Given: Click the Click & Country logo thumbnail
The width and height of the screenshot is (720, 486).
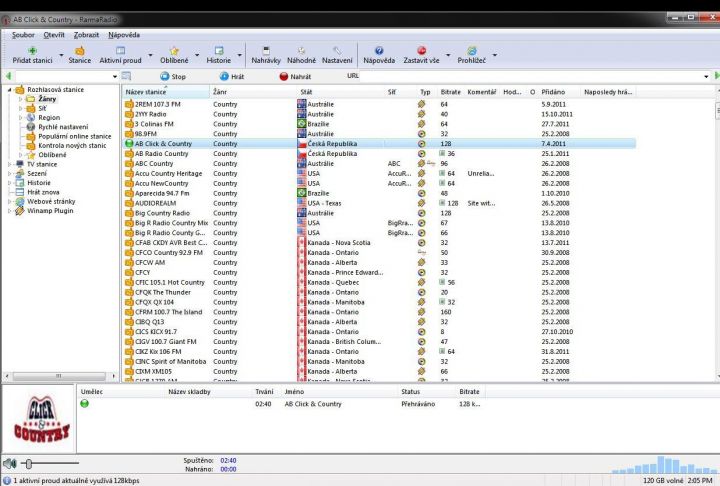Looking at the screenshot, I should [41, 419].
